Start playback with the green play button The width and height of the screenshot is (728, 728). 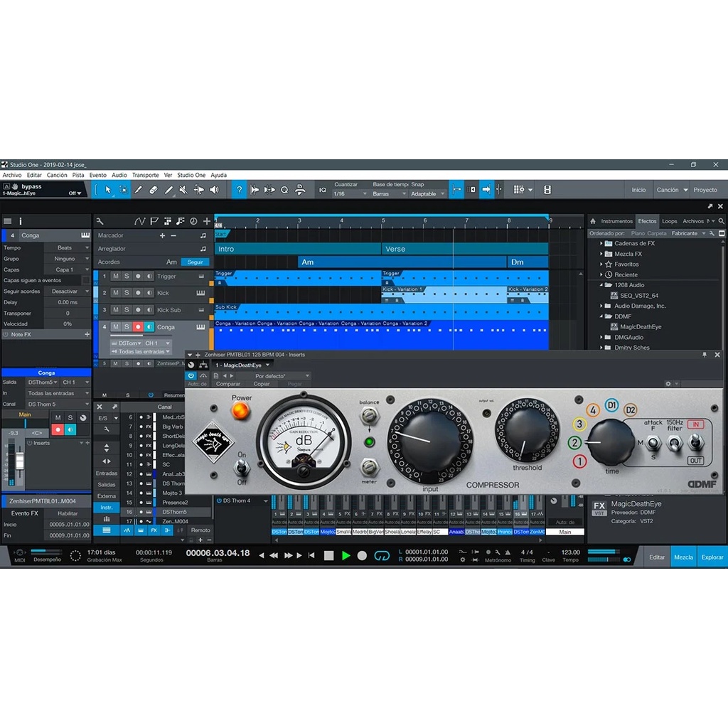click(346, 556)
